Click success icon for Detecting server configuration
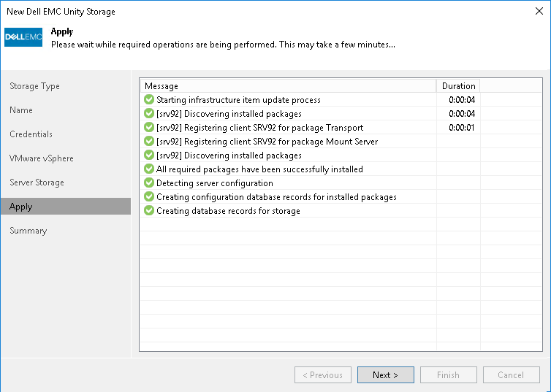Viewport: 551px width, 392px height. point(149,182)
